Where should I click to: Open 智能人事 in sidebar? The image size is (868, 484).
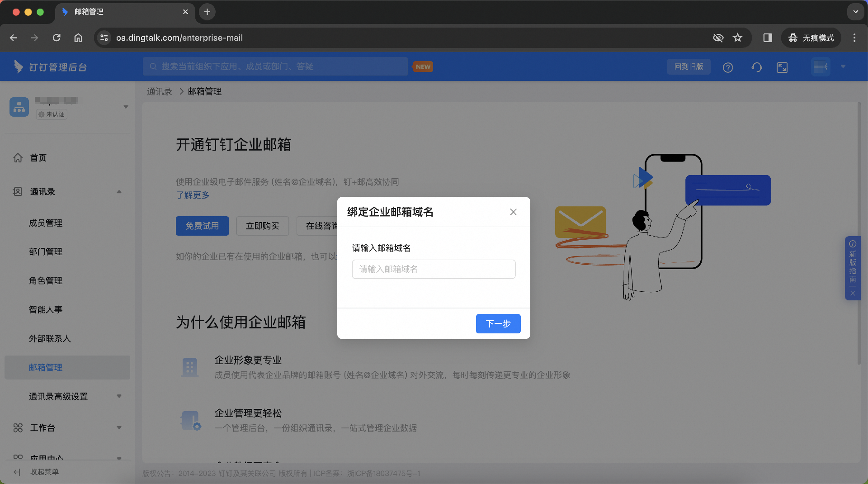pyautogui.click(x=46, y=309)
